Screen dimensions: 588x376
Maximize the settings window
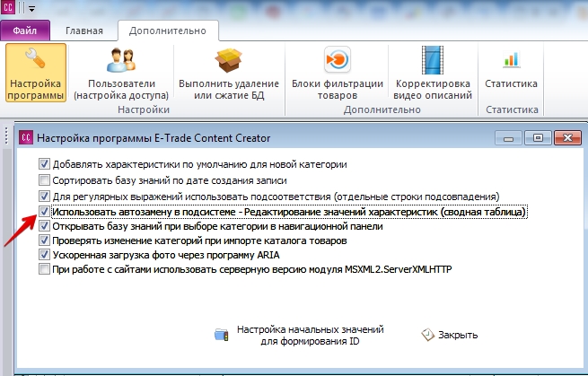point(538,138)
